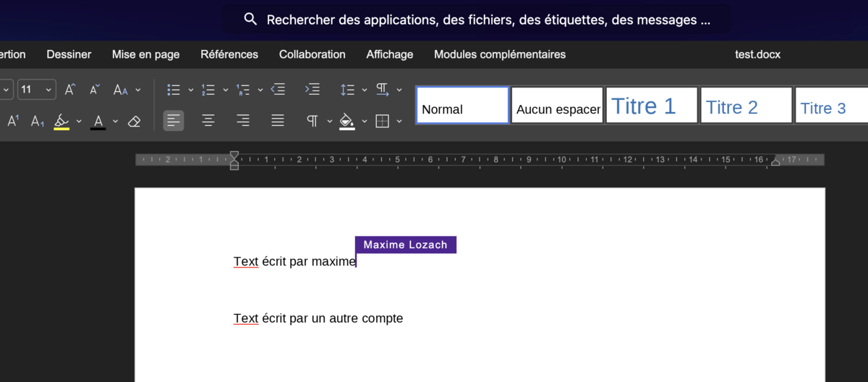Viewport: 868px width, 382px height.
Task: Click 'Text écrit par un autre compte'
Action: pyautogui.click(x=318, y=318)
